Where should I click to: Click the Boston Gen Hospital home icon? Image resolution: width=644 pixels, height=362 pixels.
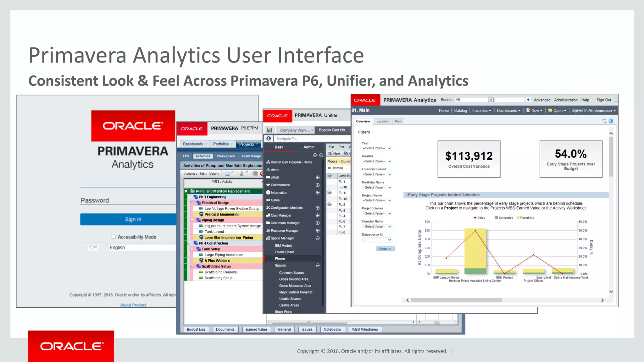point(268,162)
